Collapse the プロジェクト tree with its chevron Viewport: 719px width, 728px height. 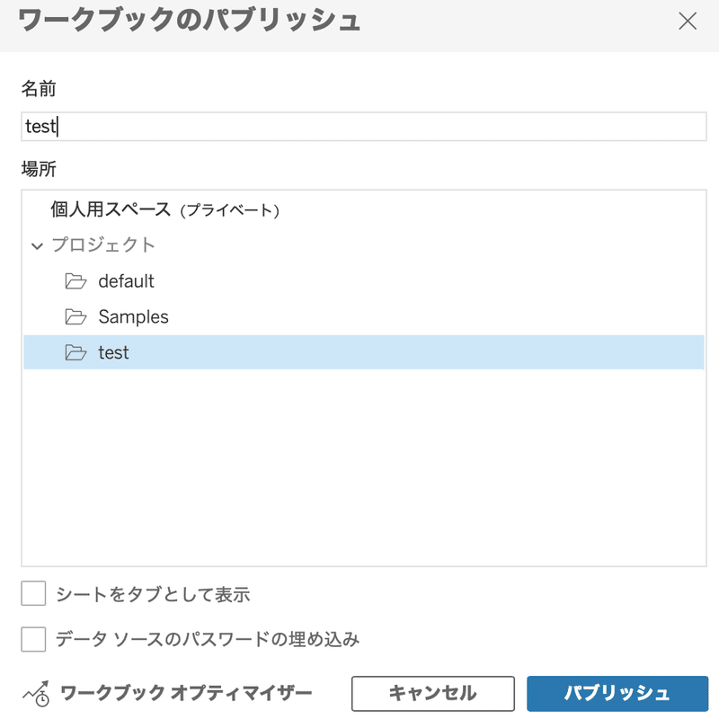coord(36,244)
